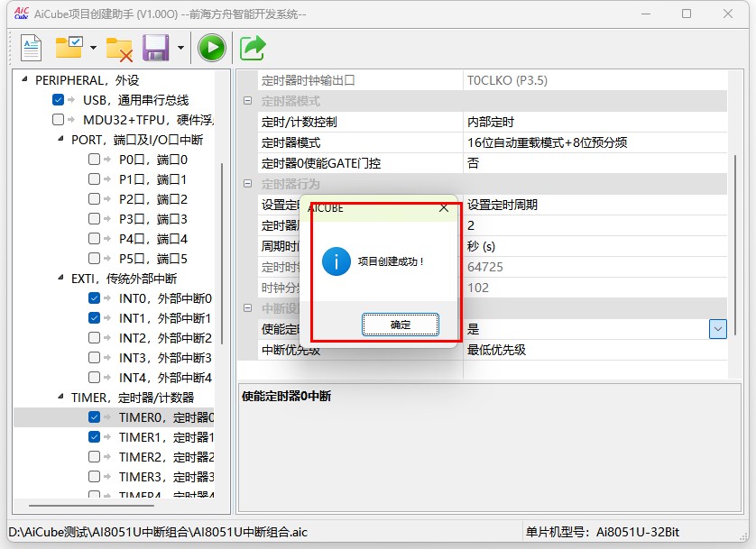Collapse the 定时器行为 property group

point(248,184)
